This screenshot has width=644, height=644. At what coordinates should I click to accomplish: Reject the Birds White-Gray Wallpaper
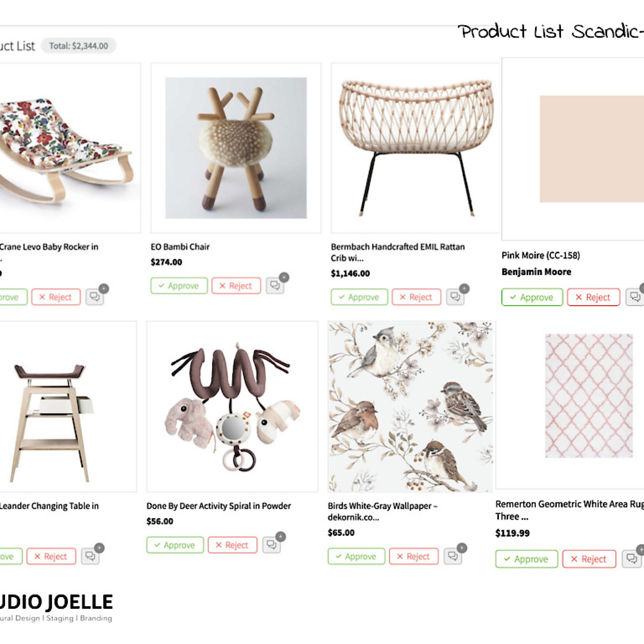[414, 556]
